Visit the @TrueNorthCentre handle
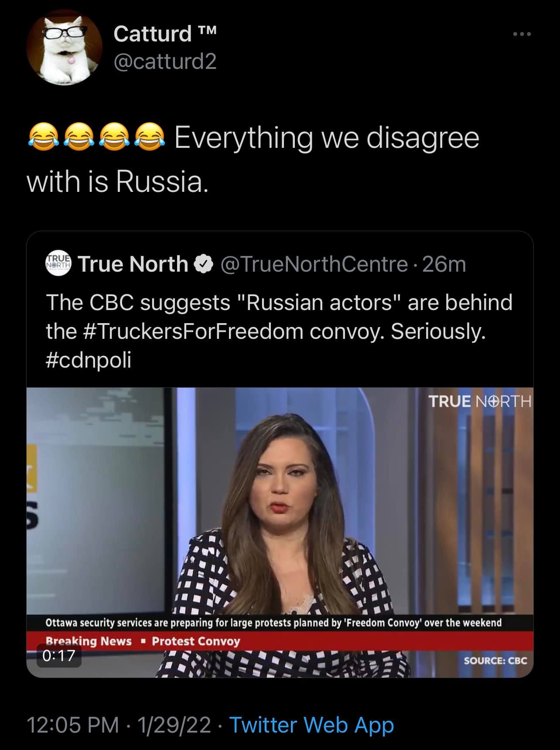 (x=314, y=264)
